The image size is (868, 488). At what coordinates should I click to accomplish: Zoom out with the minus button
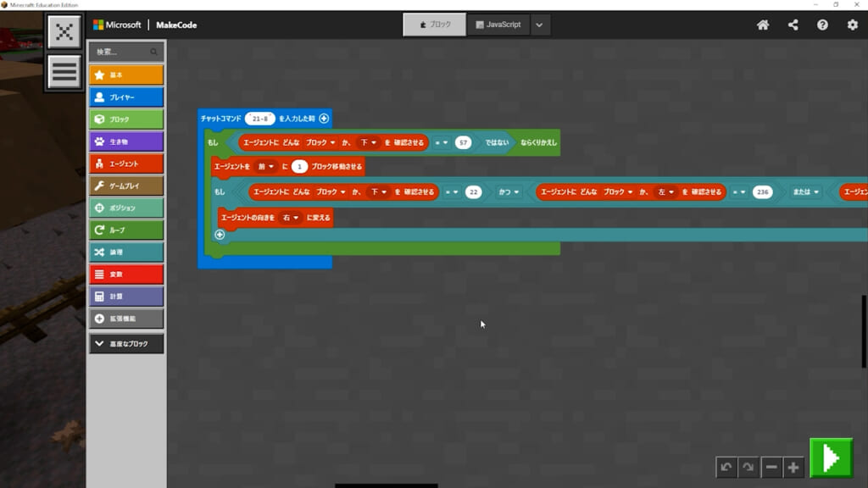pos(771,467)
